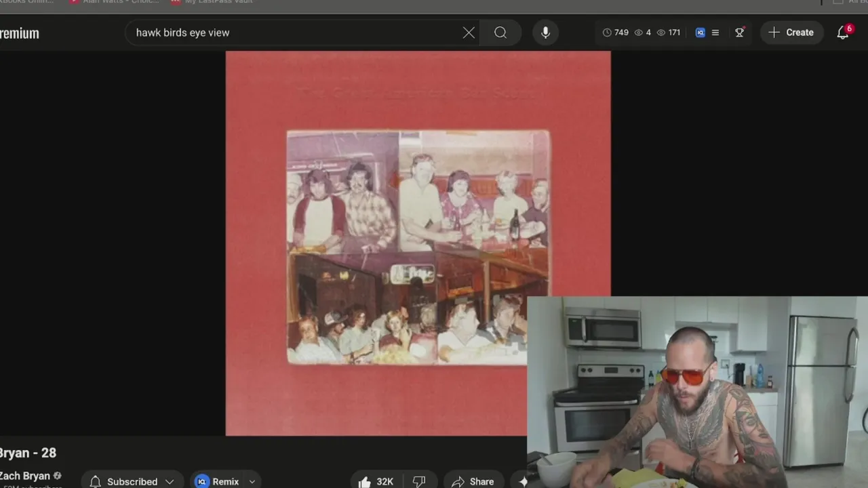
Task: Click the YouTube Premium logo
Action: pyautogui.click(x=19, y=33)
